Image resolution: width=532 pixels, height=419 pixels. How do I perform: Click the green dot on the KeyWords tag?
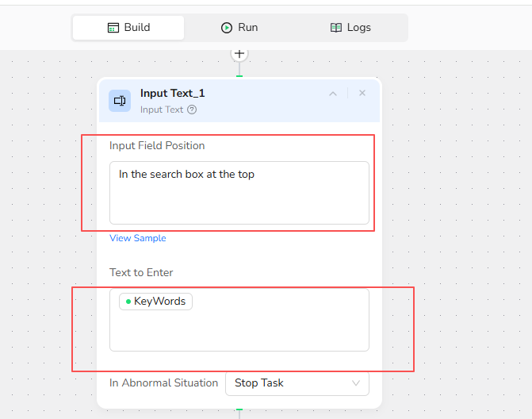128,302
